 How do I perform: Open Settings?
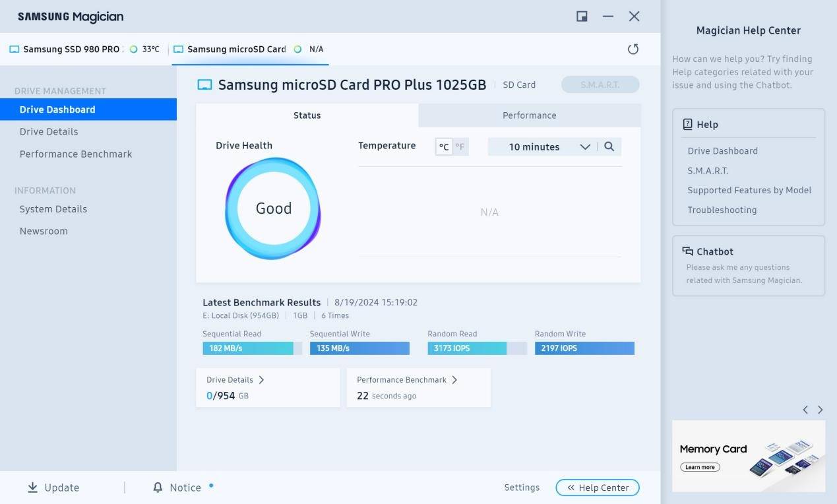[522, 488]
